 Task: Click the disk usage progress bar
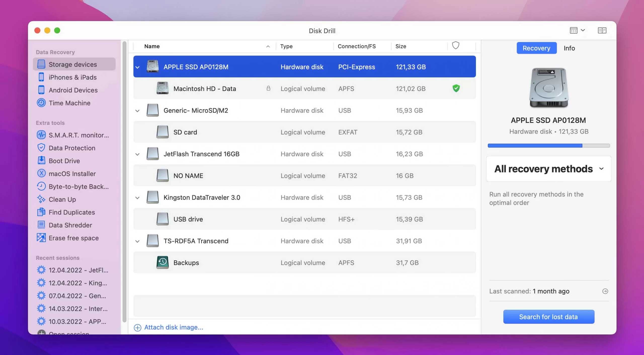(548, 145)
